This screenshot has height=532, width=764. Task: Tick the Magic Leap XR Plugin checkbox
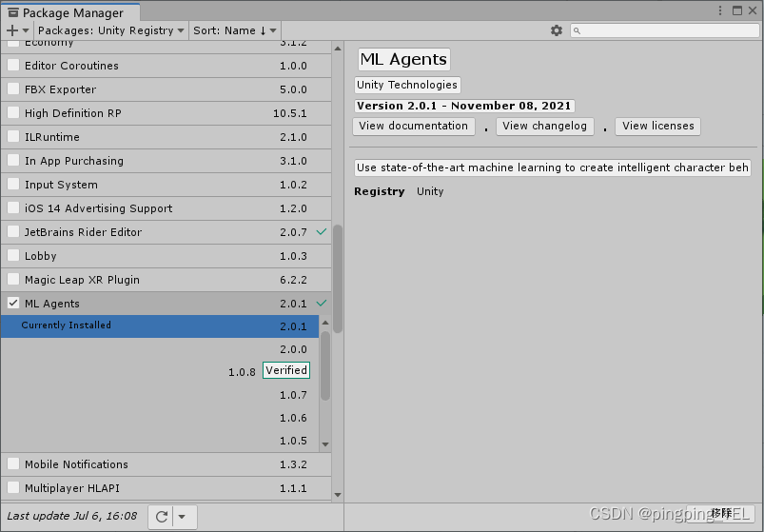pos(13,280)
